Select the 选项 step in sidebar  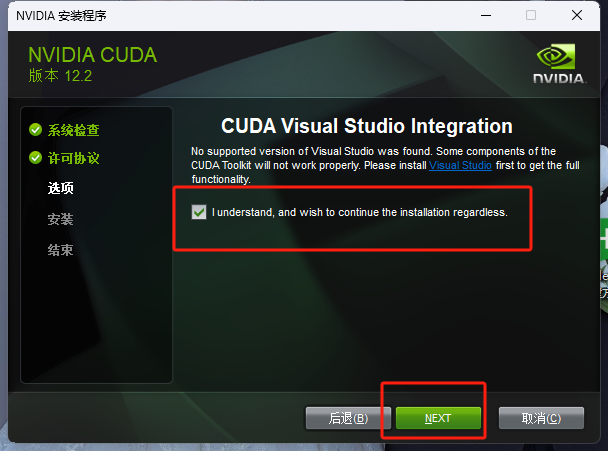tap(60, 188)
